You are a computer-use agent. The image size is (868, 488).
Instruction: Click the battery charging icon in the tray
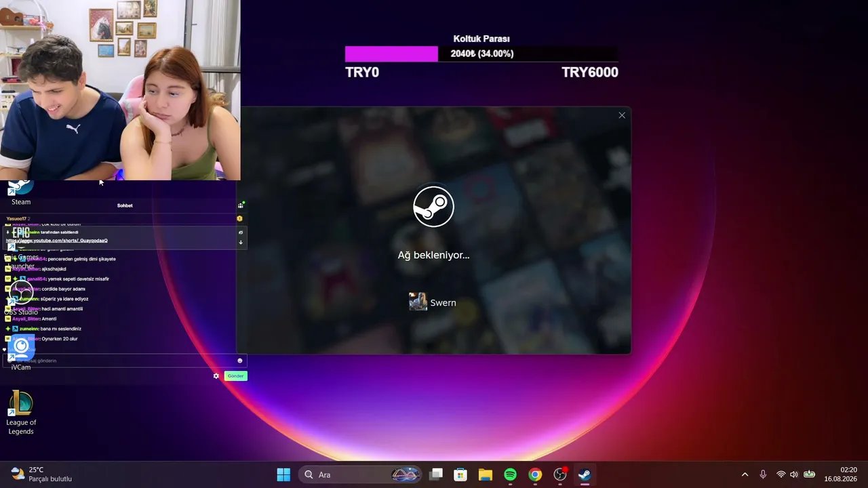[809, 474]
